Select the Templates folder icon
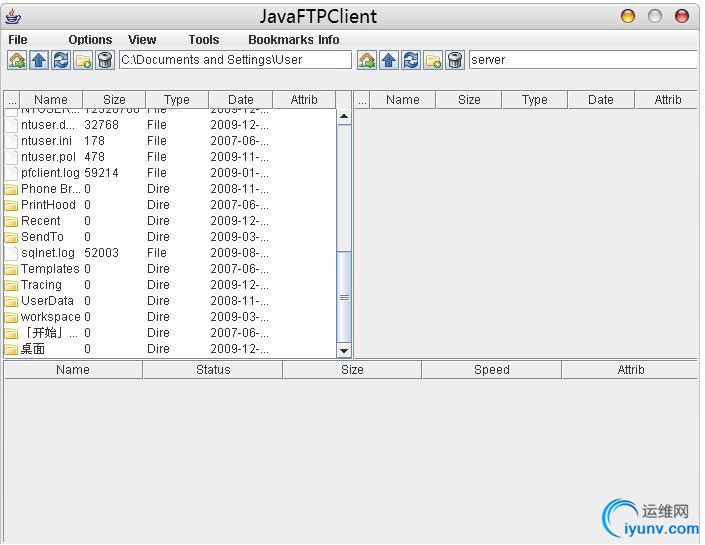 (x=11, y=269)
